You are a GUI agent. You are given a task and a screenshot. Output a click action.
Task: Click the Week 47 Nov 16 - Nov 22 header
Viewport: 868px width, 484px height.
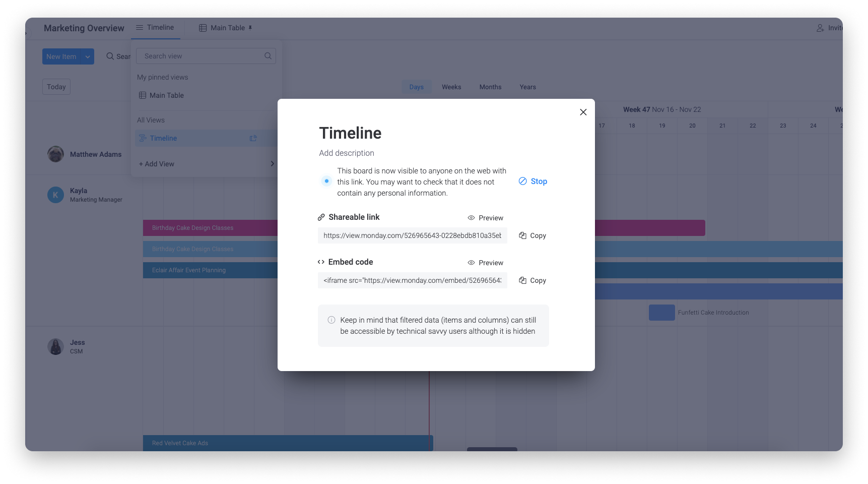click(x=661, y=109)
